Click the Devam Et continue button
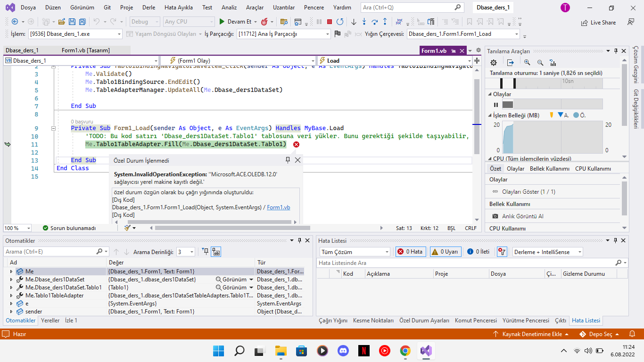The height and width of the screenshot is (362, 644). point(235,22)
